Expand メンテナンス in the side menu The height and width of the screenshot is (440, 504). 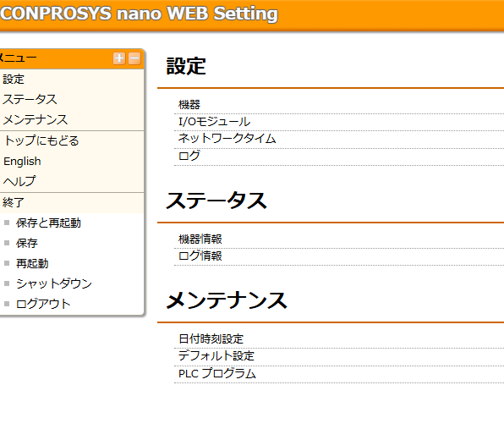point(36,119)
